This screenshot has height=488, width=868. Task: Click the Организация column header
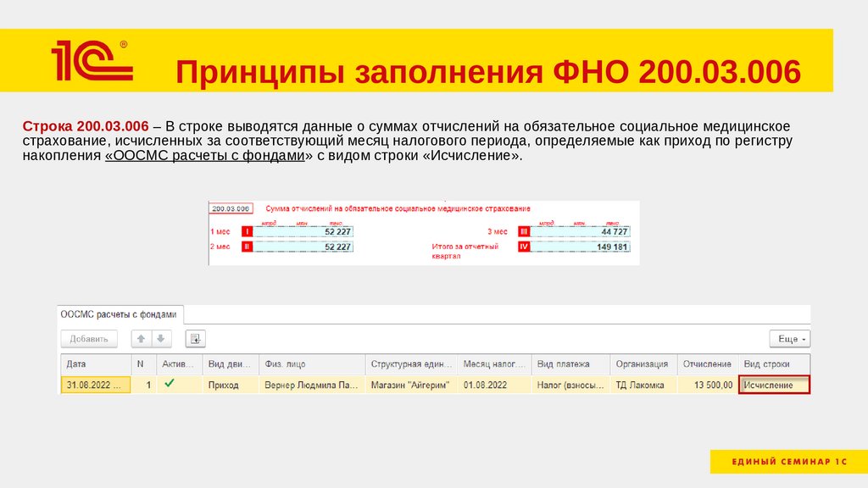click(643, 364)
